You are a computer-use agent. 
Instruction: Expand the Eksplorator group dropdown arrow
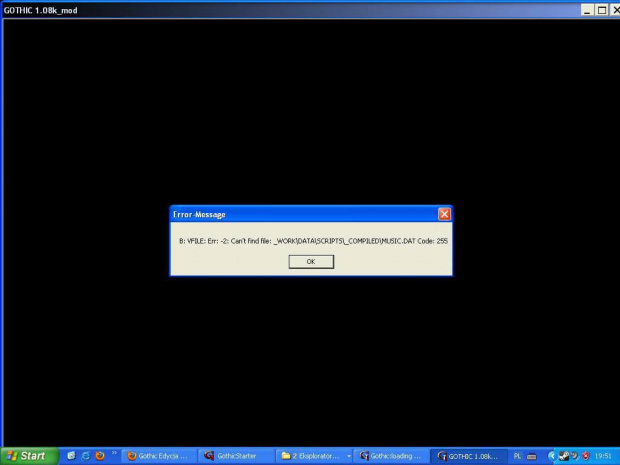[x=349, y=456]
